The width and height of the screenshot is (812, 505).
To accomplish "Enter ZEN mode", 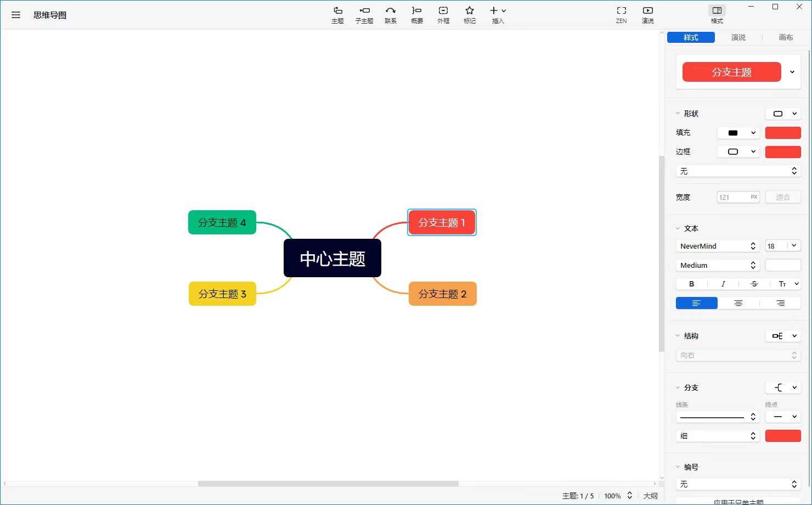I will [621, 15].
